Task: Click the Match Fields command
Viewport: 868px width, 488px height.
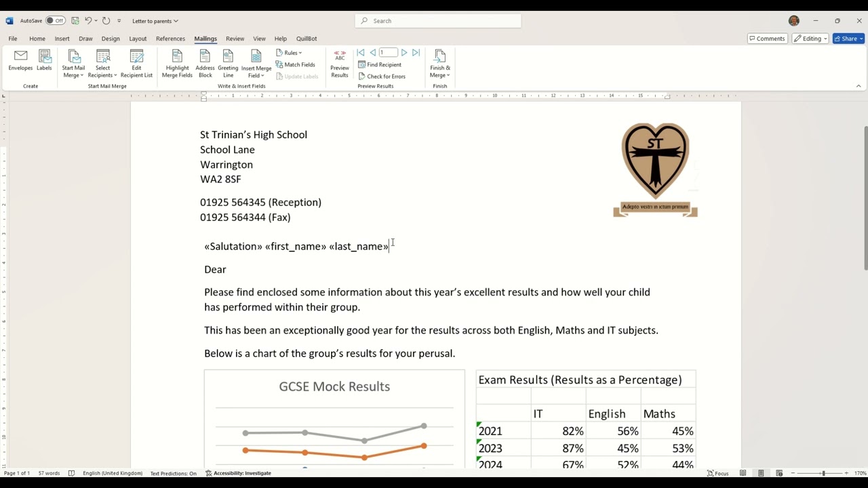Action: (x=296, y=64)
